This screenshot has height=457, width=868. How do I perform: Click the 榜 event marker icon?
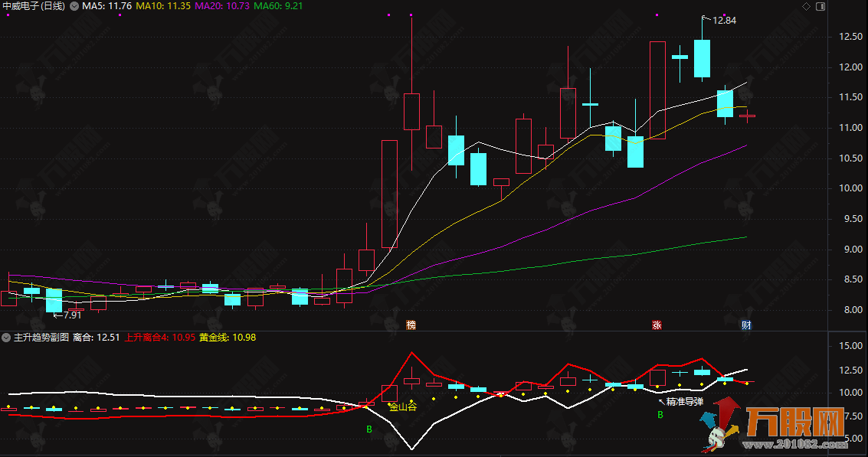point(411,325)
